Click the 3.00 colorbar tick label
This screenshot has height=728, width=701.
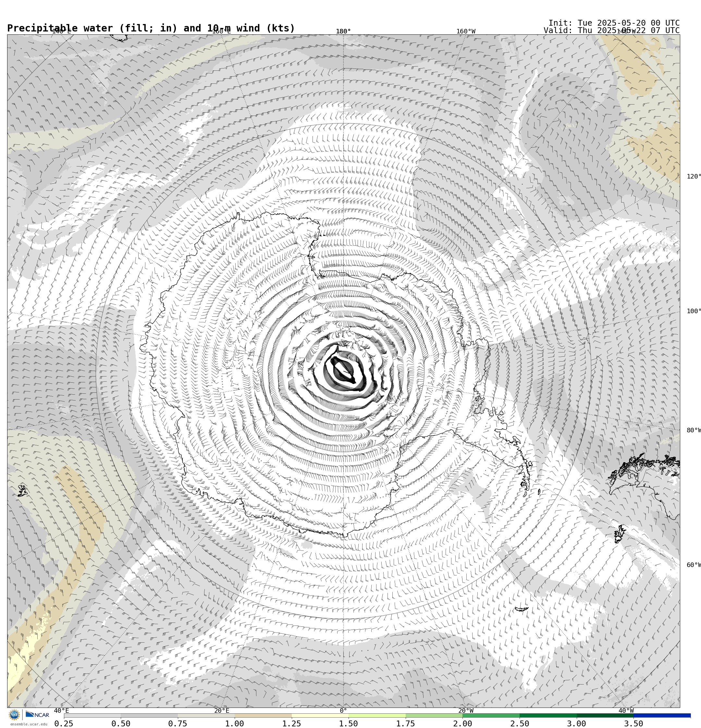576,723
